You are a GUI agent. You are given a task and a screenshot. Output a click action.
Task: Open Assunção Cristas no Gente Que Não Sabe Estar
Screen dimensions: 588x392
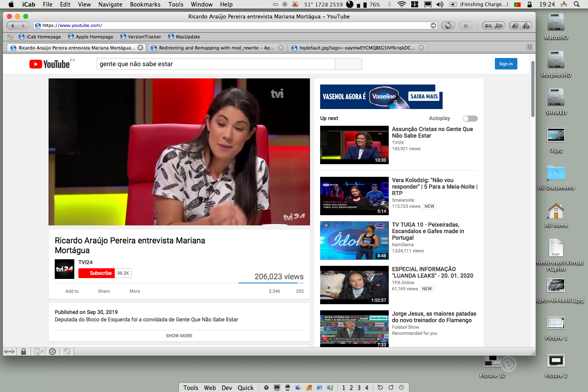[432, 132]
